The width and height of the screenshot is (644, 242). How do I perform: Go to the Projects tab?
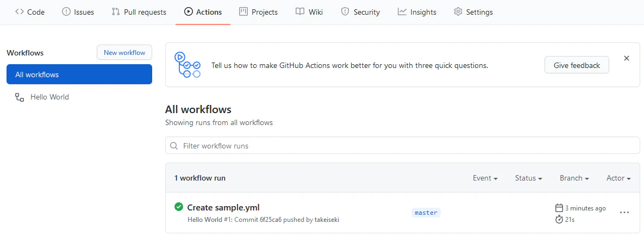point(258,12)
